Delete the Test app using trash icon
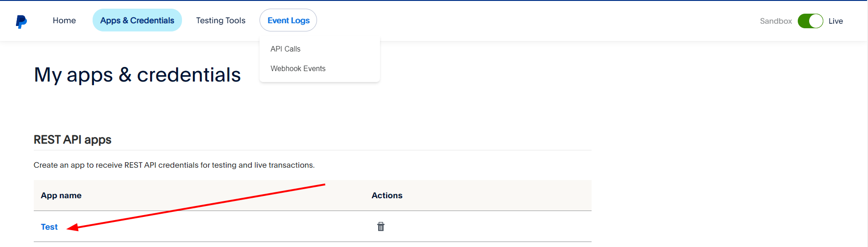The width and height of the screenshot is (868, 247). [381, 226]
